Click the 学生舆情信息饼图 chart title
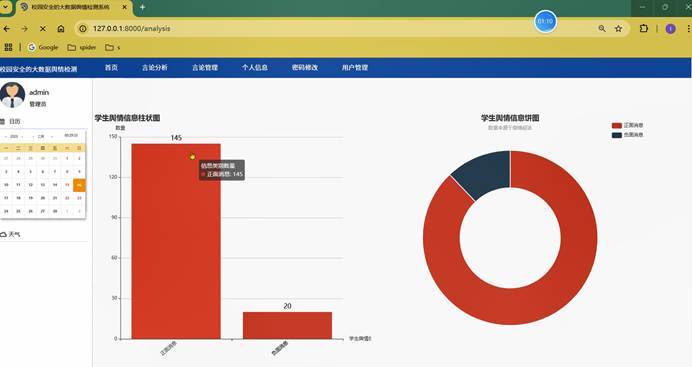 coord(510,118)
